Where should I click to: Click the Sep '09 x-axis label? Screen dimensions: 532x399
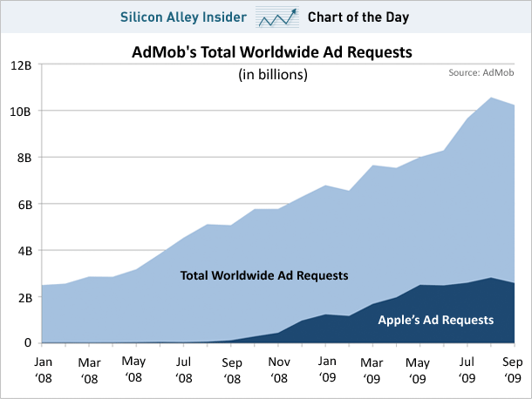(x=512, y=369)
